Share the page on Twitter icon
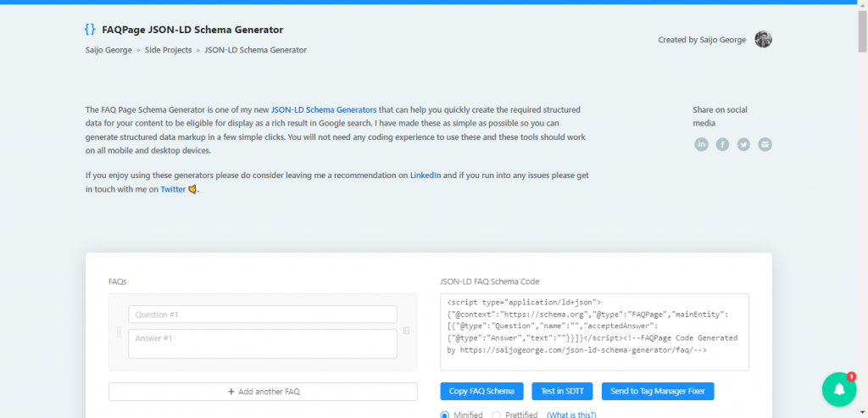 point(743,144)
